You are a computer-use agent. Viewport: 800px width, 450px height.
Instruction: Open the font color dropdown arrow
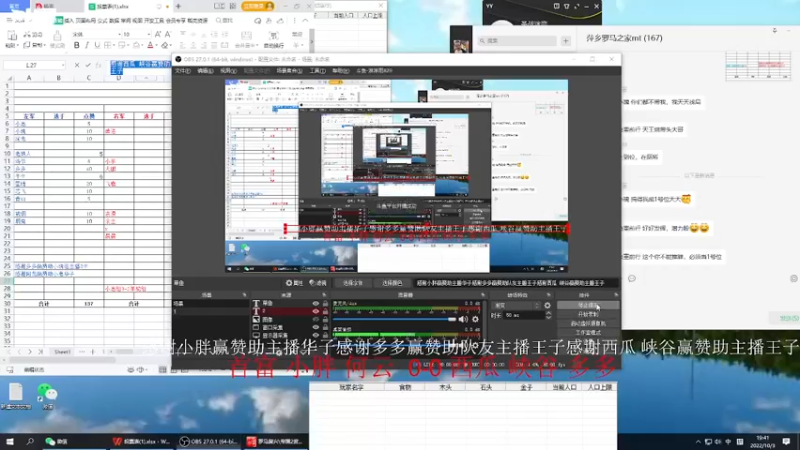[x=157, y=45]
